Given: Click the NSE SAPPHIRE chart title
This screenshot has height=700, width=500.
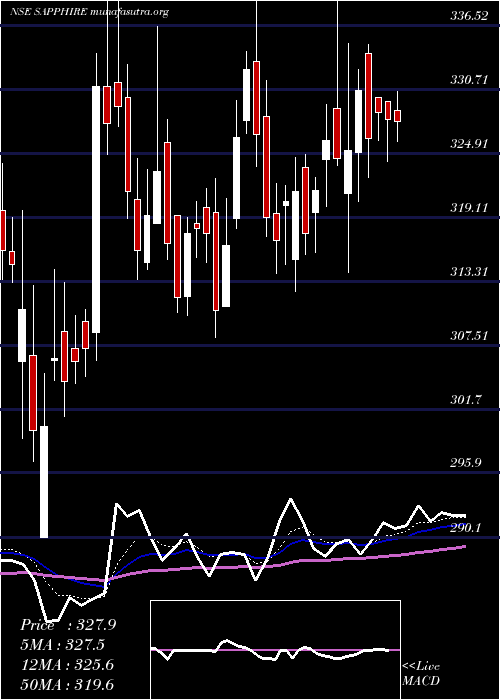Looking at the screenshot, I should pos(89,12).
